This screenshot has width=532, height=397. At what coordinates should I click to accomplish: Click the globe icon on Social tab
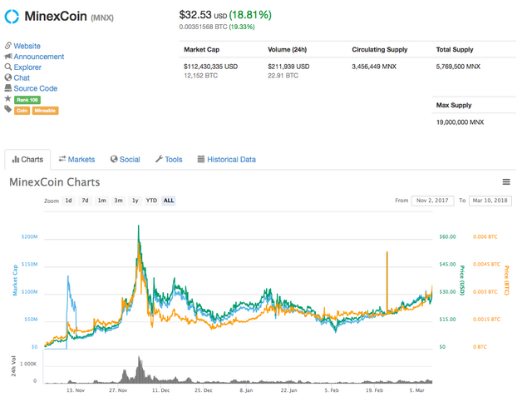tap(114, 159)
